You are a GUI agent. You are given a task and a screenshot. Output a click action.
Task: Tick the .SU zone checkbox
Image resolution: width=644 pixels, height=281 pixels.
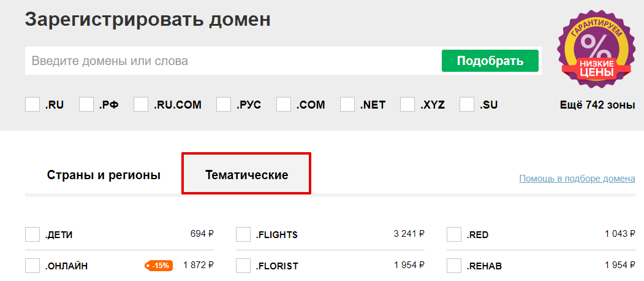[468, 104]
